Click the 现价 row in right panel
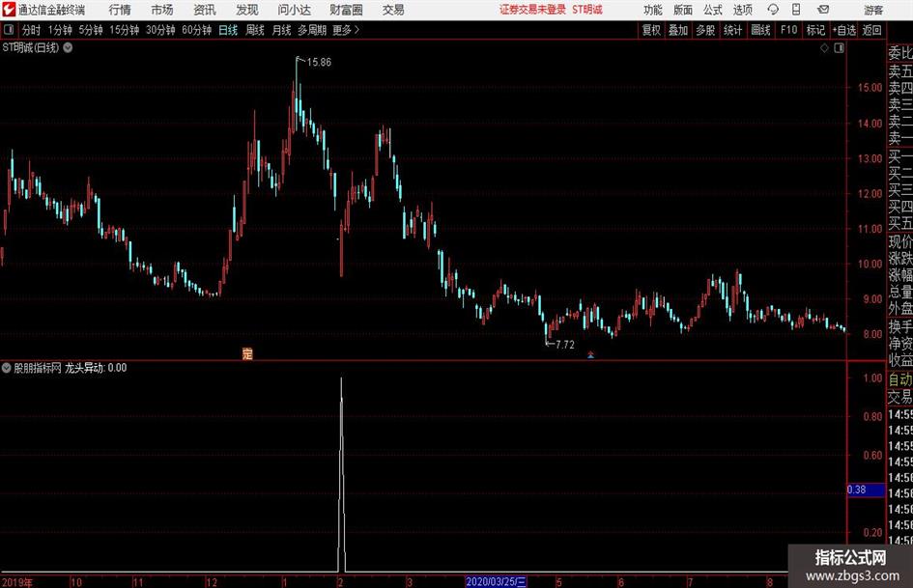 (x=900, y=241)
